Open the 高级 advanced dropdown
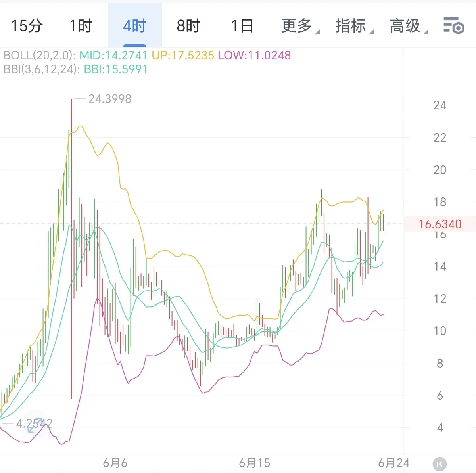 (409, 26)
